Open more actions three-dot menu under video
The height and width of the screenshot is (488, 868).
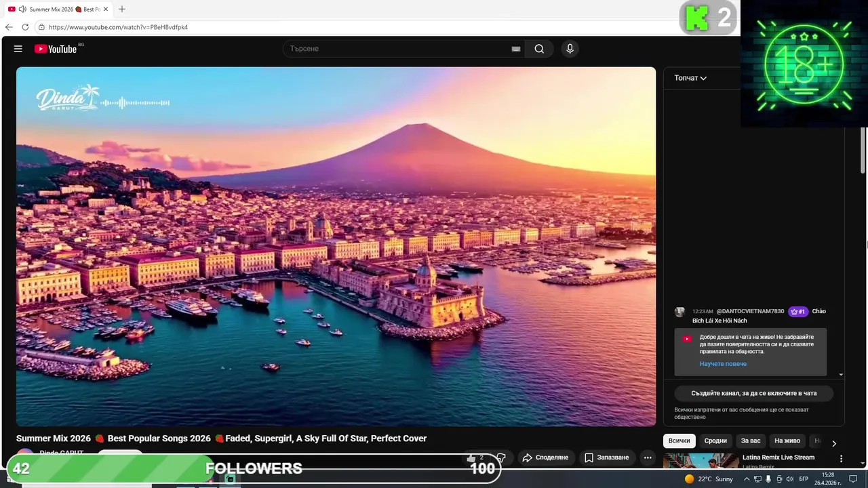648,457
